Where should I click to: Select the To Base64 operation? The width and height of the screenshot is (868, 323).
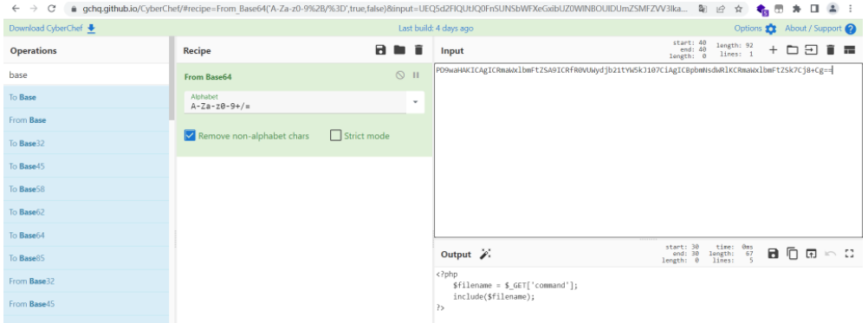pos(86,235)
